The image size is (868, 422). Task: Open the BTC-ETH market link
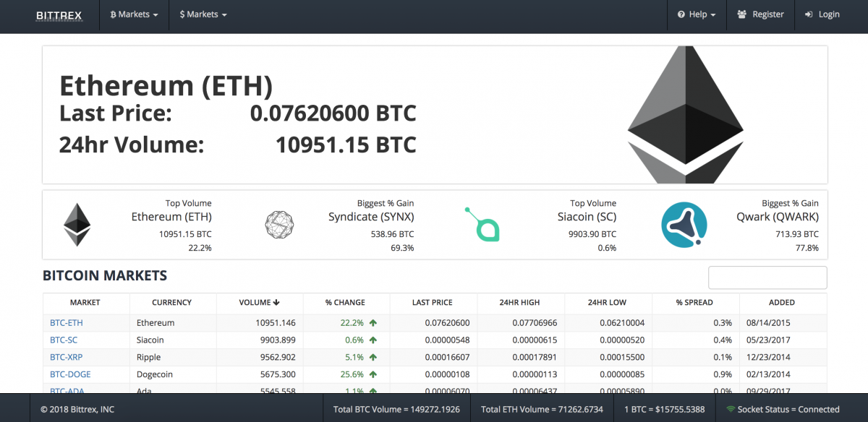tap(67, 323)
